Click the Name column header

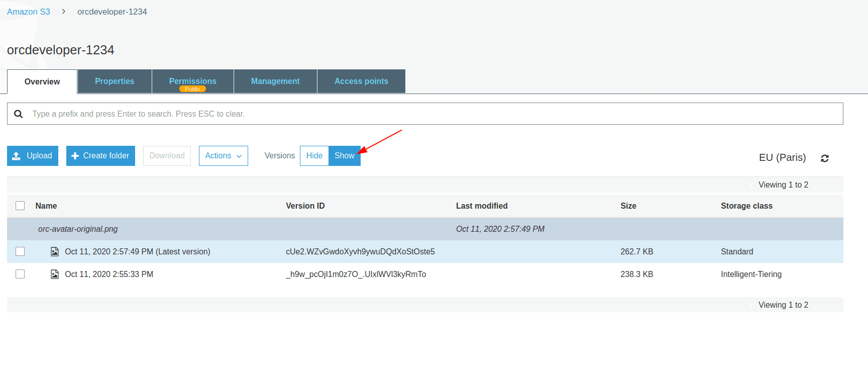coord(46,206)
